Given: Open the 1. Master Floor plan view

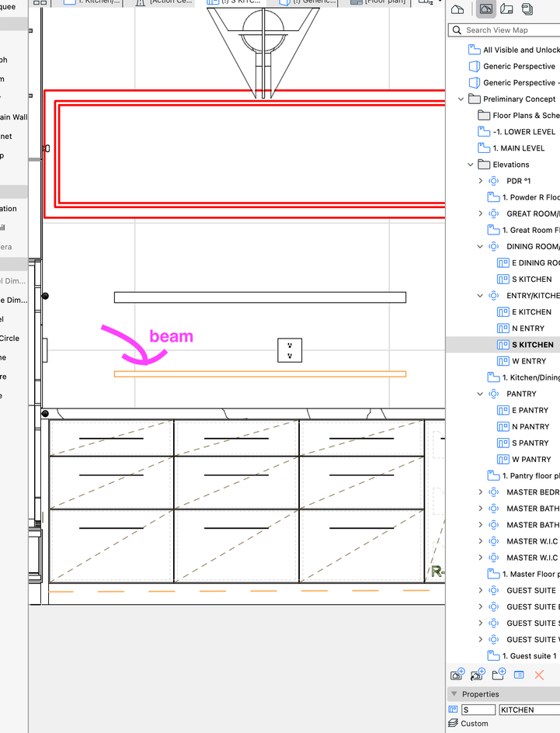Looking at the screenshot, I should (x=523, y=574).
